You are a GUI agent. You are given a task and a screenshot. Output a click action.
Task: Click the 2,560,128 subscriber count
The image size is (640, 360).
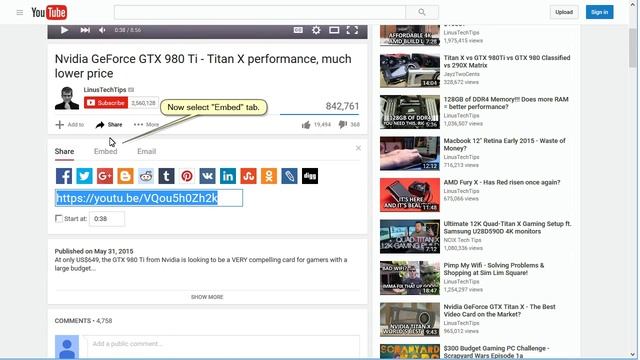coord(143,103)
